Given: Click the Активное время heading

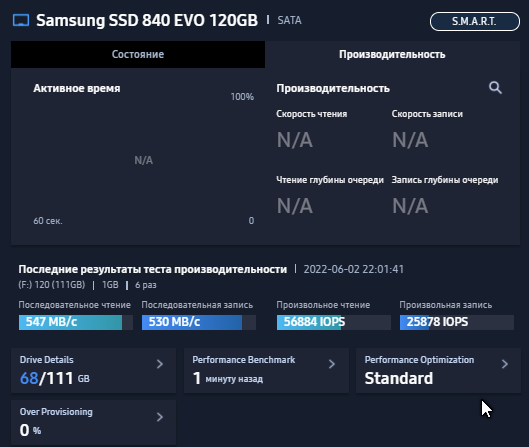Looking at the screenshot, I should coord(77,88).
